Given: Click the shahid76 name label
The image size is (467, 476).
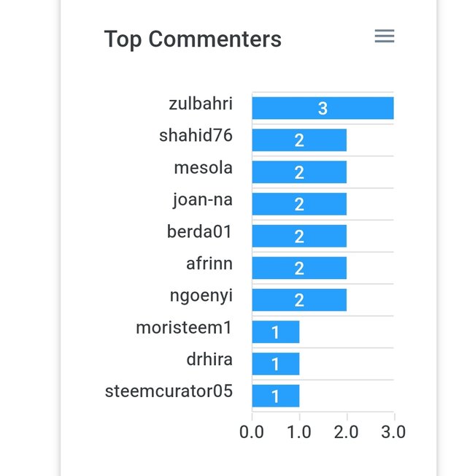Looking at the screenshot, I should [196, 135].
